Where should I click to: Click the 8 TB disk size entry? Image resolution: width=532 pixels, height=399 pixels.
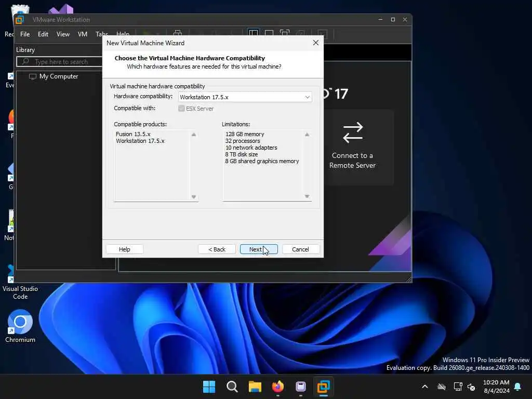(241, 154)
